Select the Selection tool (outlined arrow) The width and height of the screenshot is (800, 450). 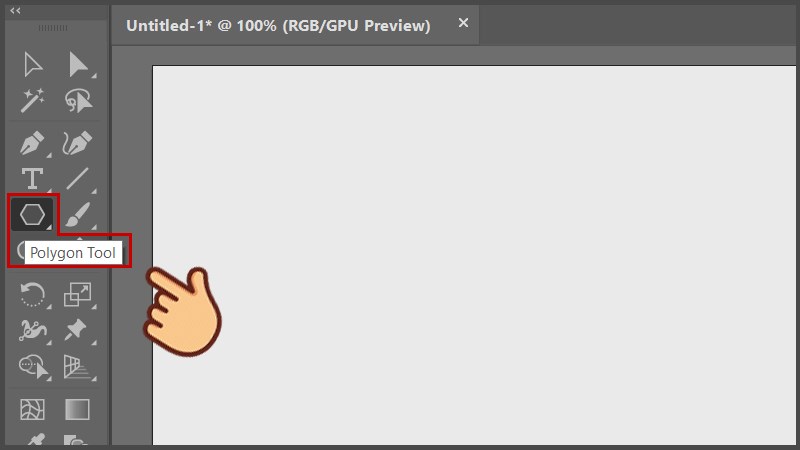33,65
